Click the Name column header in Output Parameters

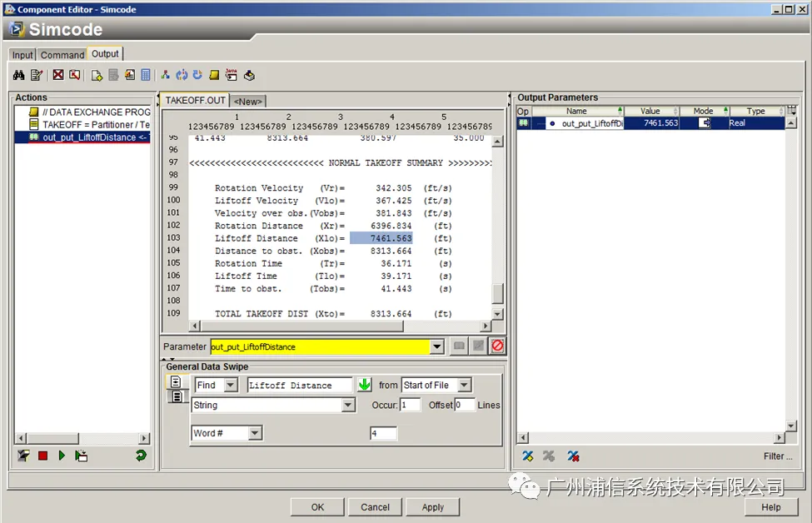(x=577, y=111)
